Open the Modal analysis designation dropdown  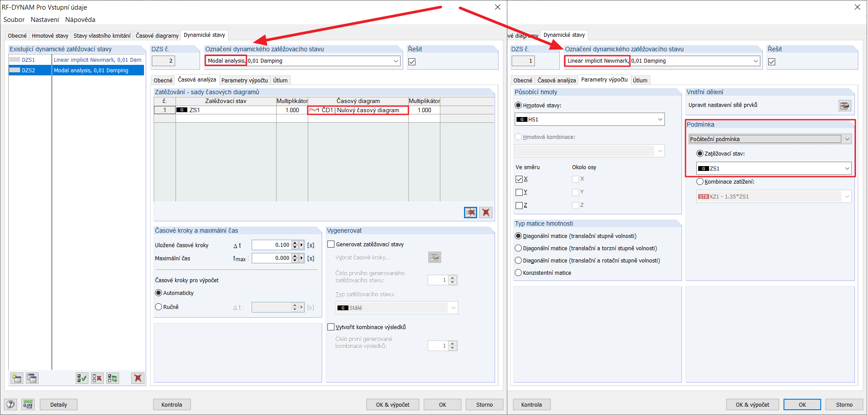coord(396,61)
